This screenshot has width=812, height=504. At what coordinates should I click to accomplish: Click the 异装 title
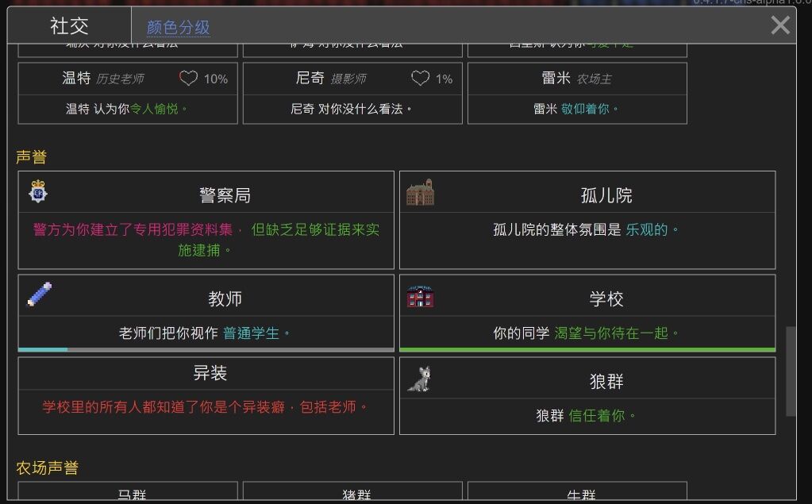[210, 373]
